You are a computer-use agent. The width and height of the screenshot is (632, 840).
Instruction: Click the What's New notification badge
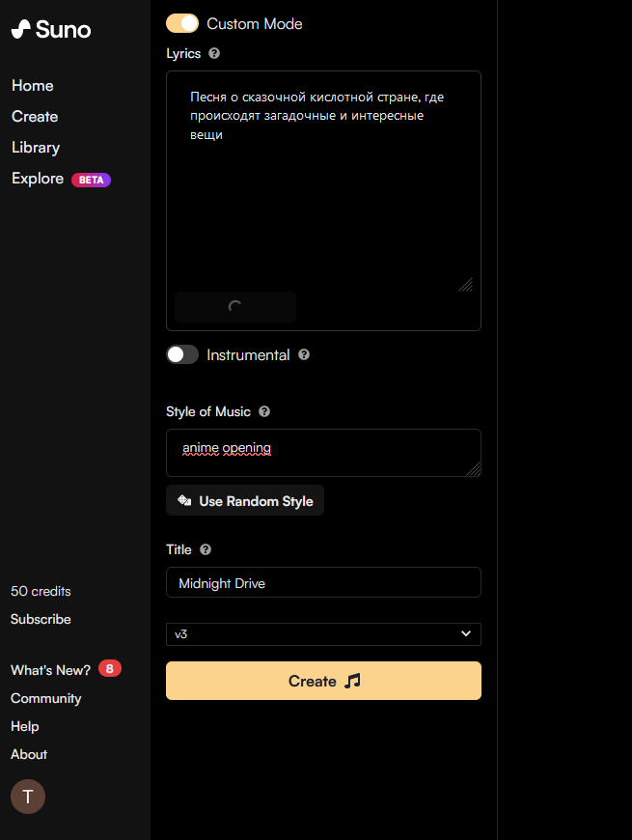click(110, 669)
